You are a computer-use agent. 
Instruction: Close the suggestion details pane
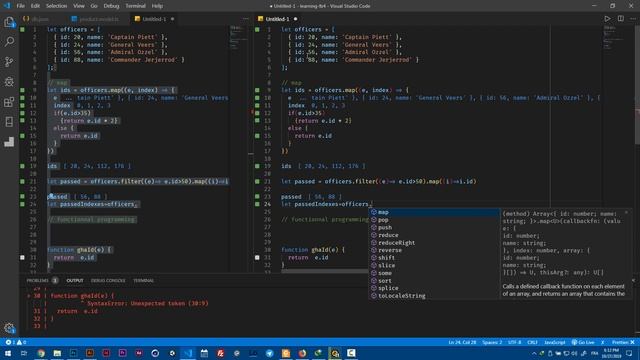tap(626, 213)
